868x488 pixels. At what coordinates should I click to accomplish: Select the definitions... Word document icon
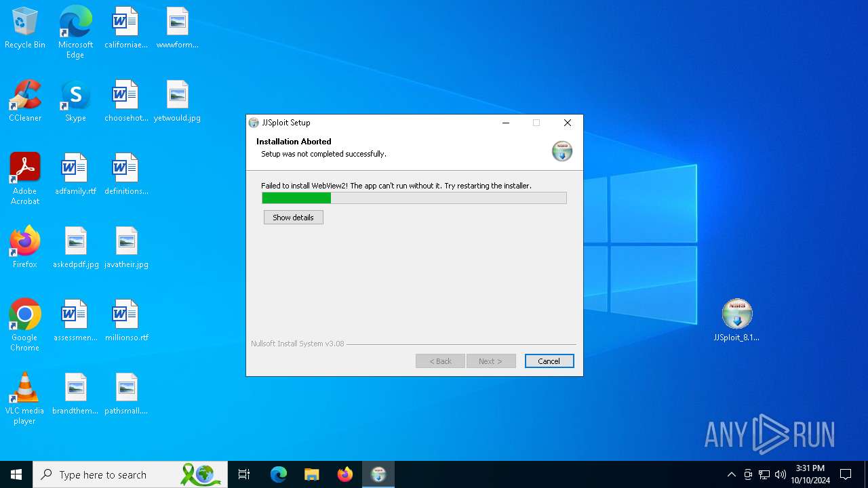(x=126, y=174)
